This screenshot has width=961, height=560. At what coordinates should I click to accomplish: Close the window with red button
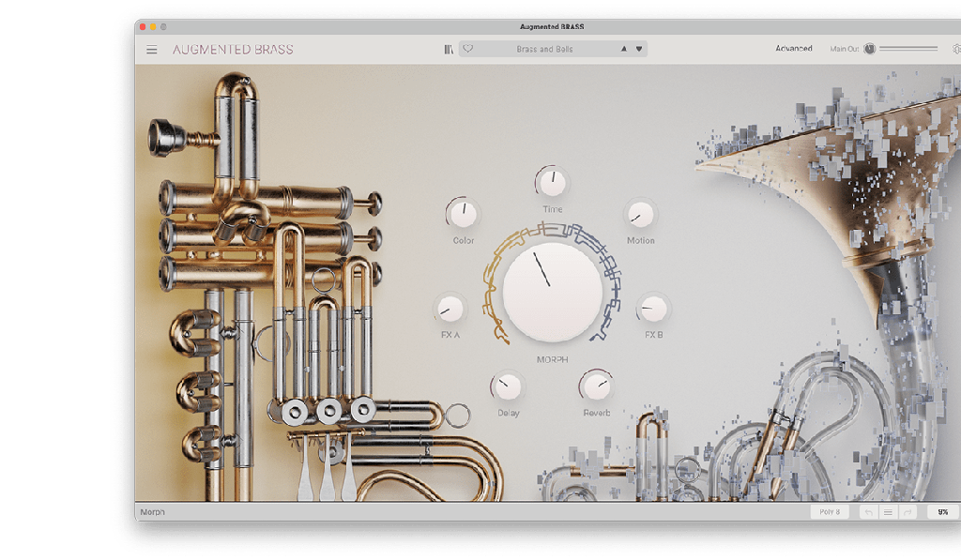tap(143, 27)
